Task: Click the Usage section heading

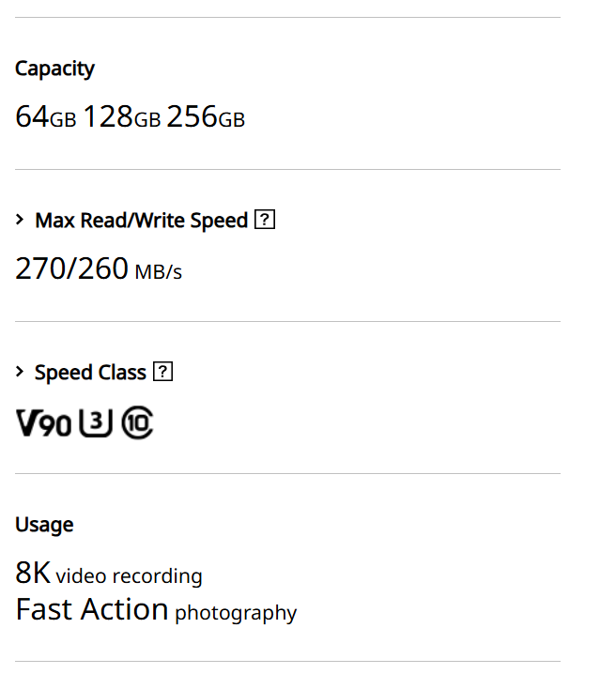Action: pyautogui.click(x=44, y=525)
